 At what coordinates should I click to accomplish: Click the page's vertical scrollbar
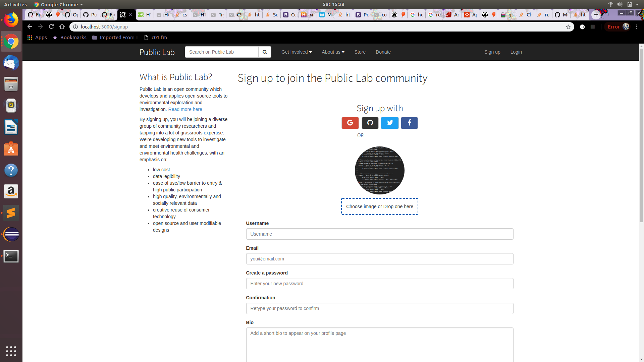641,134
